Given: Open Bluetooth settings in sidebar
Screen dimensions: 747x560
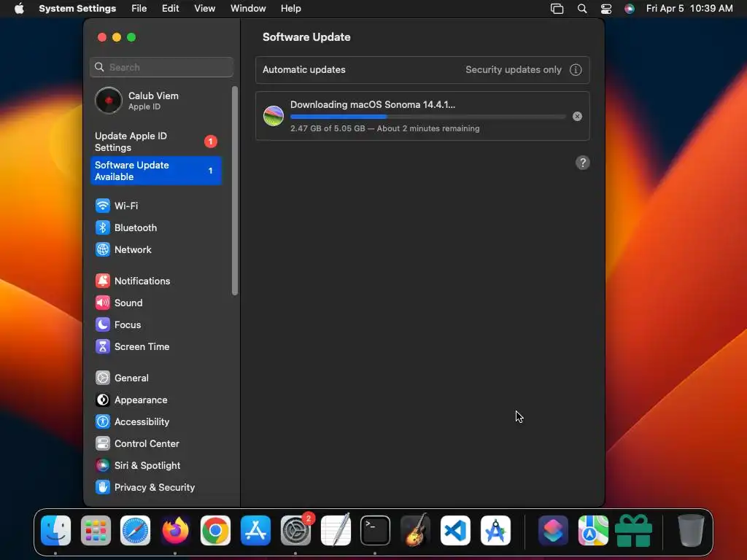Looking at the screenshot, I should pyautogui.click(x=156, y=227).
